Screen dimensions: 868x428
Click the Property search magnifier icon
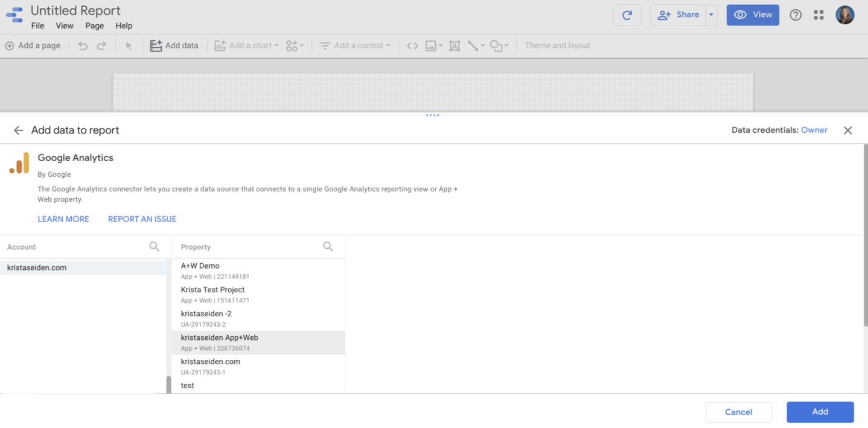(328, 246)
